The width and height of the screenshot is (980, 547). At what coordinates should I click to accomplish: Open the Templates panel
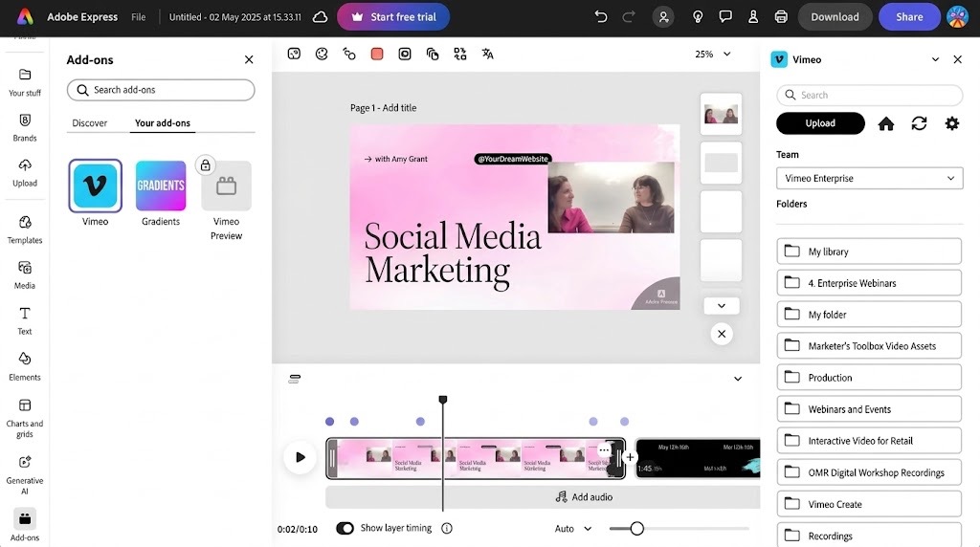(24, 230)
